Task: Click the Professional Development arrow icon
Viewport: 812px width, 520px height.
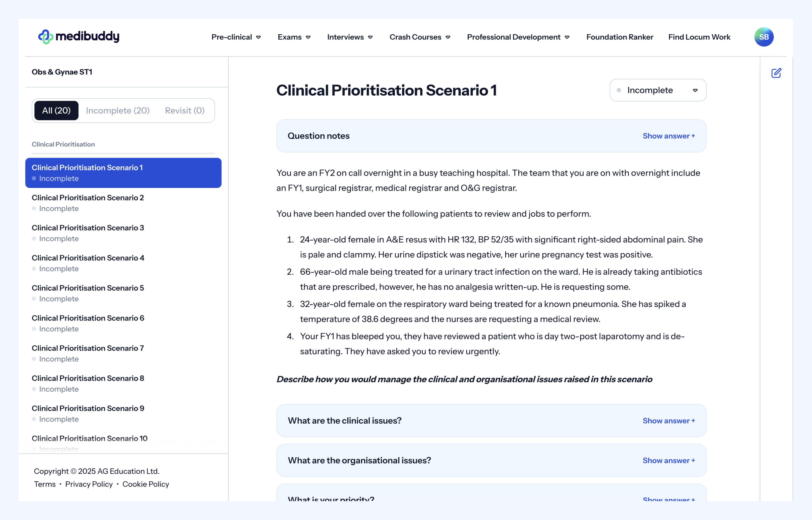Action: click(x=567, y=37)
